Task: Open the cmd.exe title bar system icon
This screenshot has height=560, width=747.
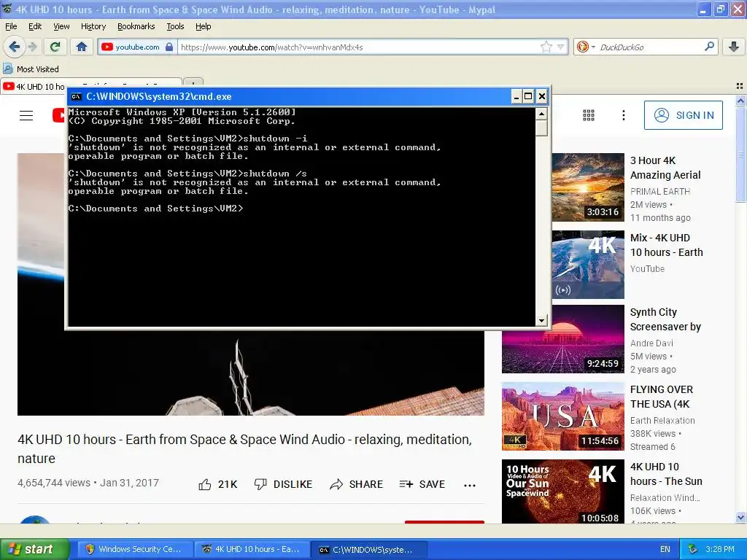Action: (76, 97)
